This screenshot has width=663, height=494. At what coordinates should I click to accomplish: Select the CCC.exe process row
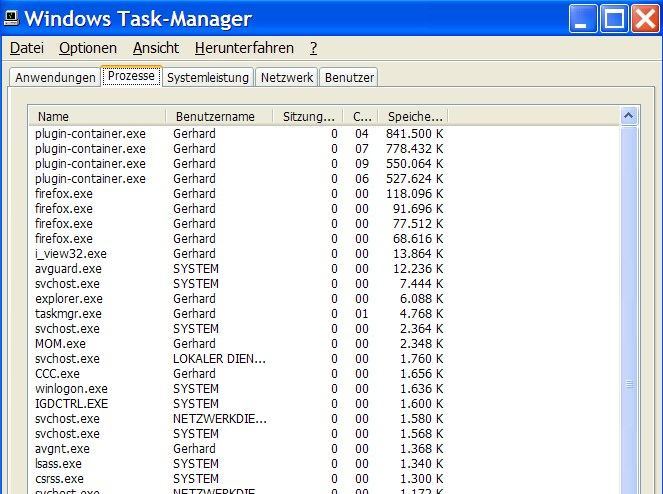[x=239, y=374]
